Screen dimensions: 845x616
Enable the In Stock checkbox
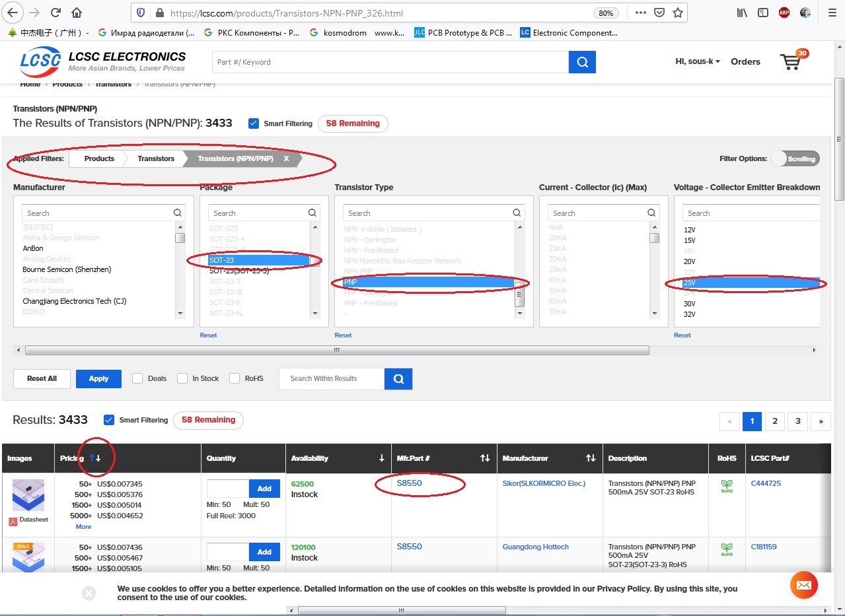click(x=182, y=378)
